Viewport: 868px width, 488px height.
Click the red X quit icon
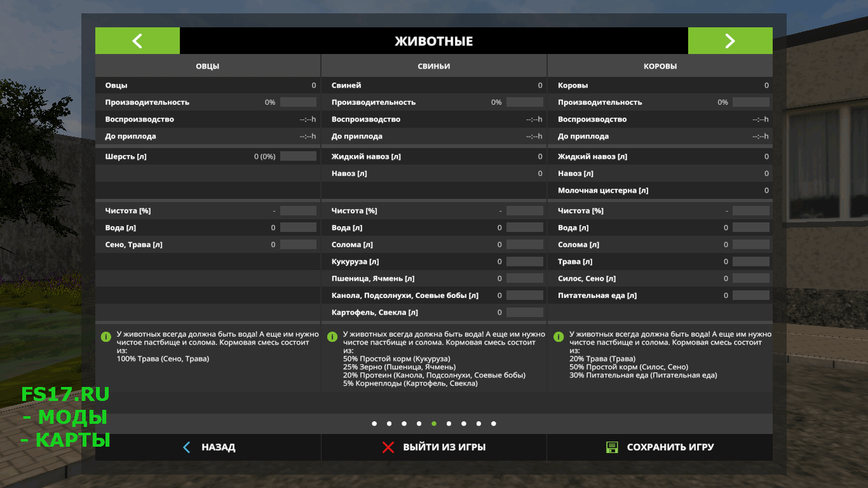pyautogui.click(x=388, y=447)
